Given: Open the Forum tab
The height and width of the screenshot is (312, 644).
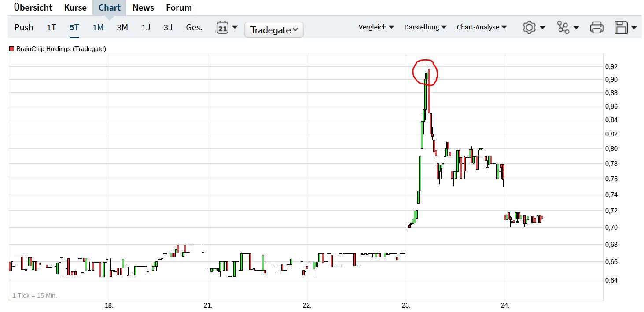Looking at the screenshot, I should pos(179,7).
